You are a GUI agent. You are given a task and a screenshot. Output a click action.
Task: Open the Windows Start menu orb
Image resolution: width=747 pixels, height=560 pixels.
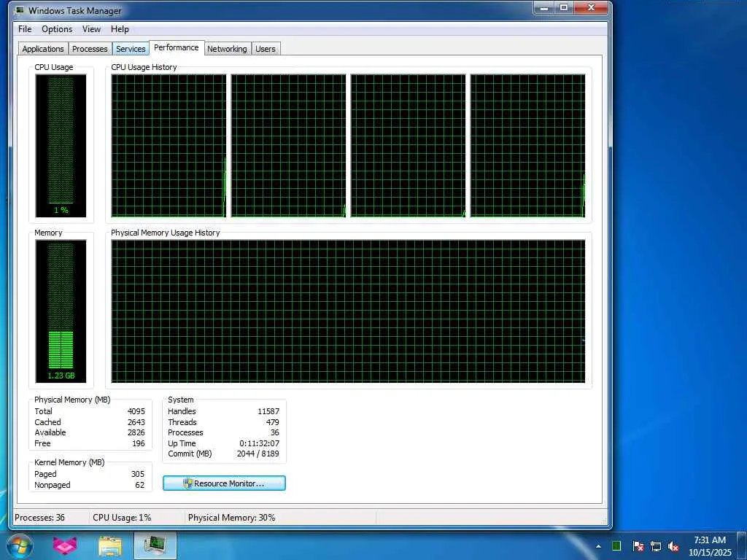[20, 545]
